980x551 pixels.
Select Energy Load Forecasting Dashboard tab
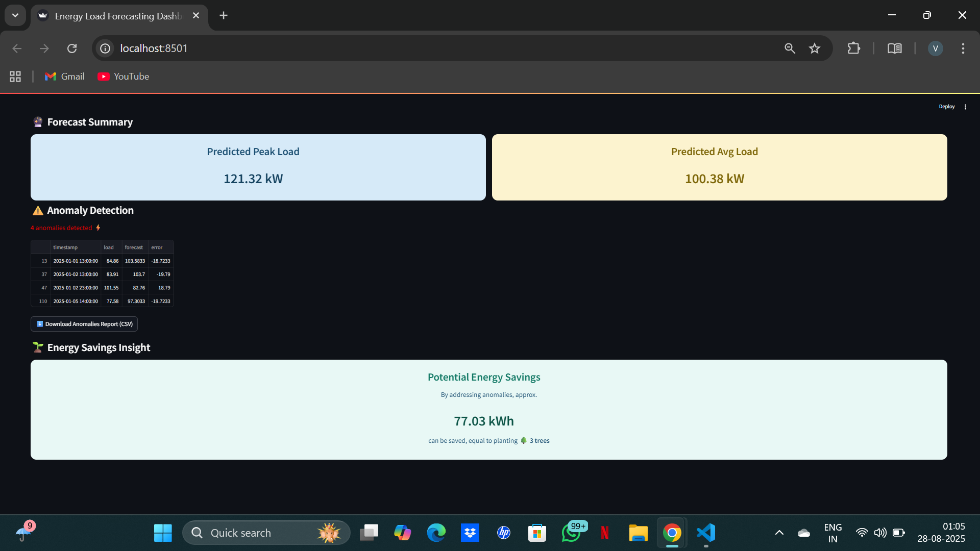(117, 16)
